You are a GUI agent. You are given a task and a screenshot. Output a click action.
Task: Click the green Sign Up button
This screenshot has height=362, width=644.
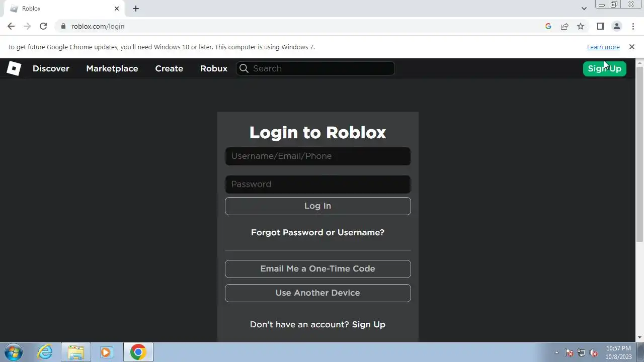(604, 68)
